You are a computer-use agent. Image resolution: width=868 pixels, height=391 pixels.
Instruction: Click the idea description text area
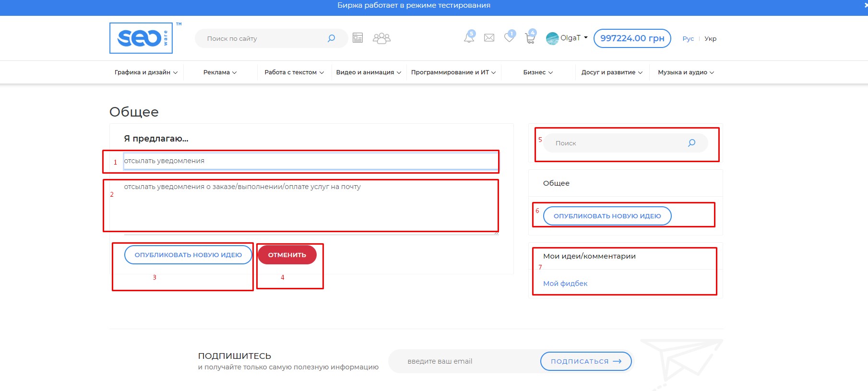[307, 206]
